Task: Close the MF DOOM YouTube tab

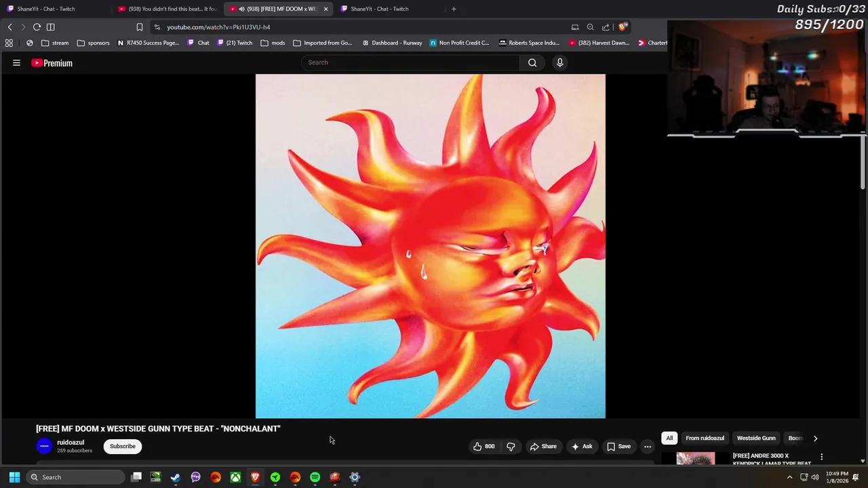Action: [x=325, y=9]
